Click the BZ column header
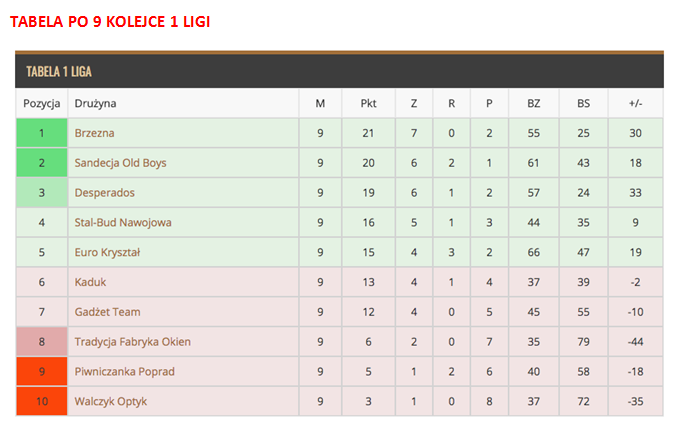This screenshot has height=437, width=700. pos(533,103)
